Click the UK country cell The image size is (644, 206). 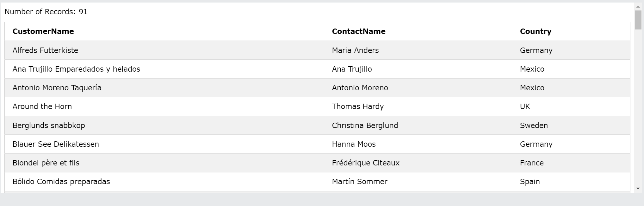click(525, 106)
